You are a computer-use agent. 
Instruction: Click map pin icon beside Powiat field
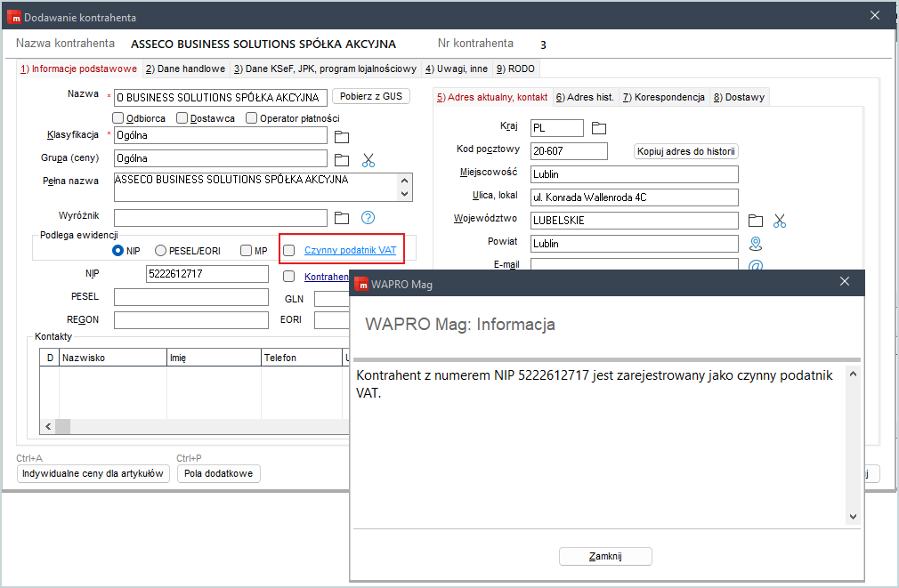756,244
